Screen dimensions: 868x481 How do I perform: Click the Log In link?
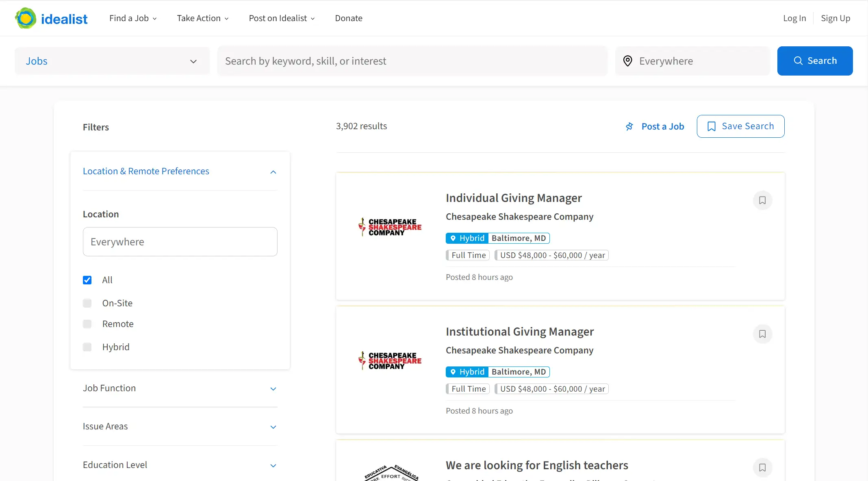click(794, 18)
